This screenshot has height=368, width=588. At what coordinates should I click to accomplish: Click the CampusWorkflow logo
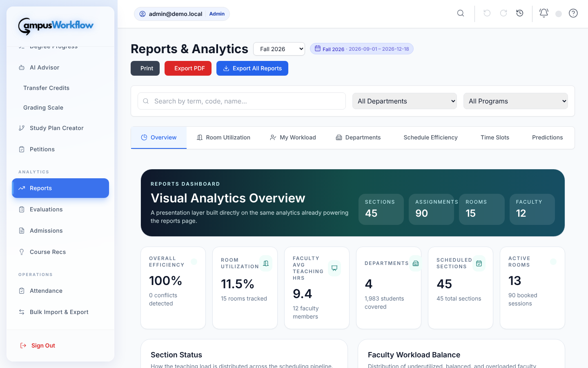(56, 26)
